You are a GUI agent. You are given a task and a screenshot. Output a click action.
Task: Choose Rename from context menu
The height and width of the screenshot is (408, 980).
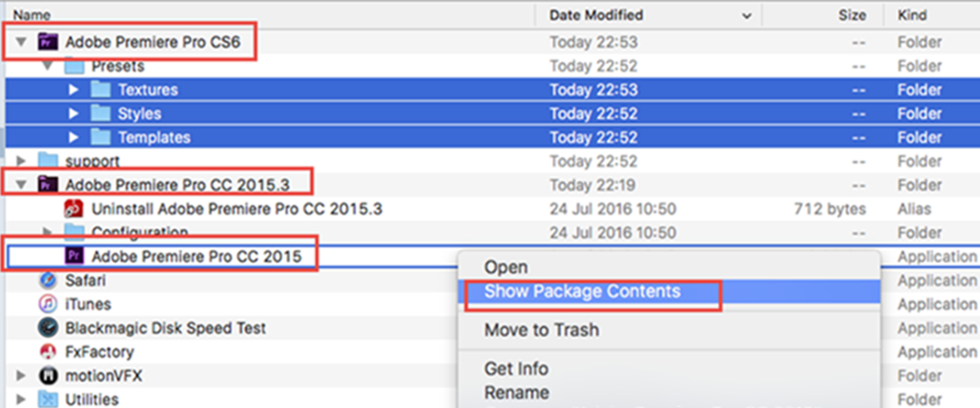pyautogui.click(x=517, y=393)
